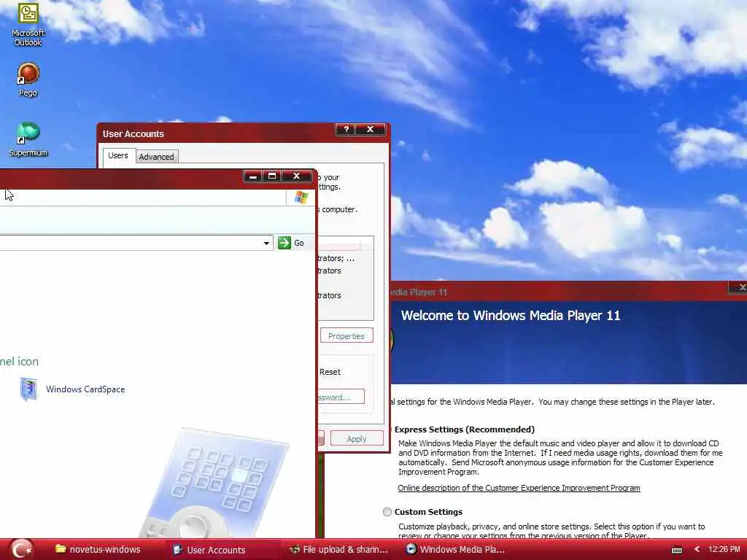Close the User Accounts dialog

pyautogui.click(x=370, y=129)
